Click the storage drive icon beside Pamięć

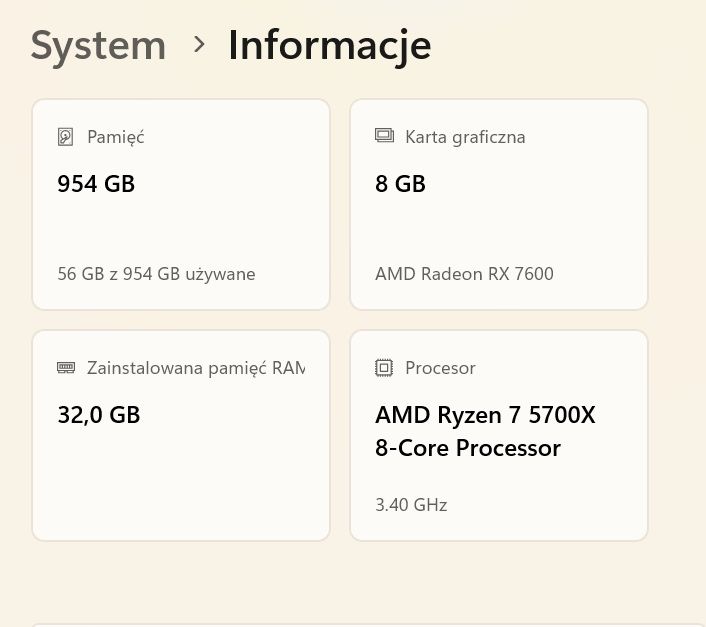pos(65,137)
